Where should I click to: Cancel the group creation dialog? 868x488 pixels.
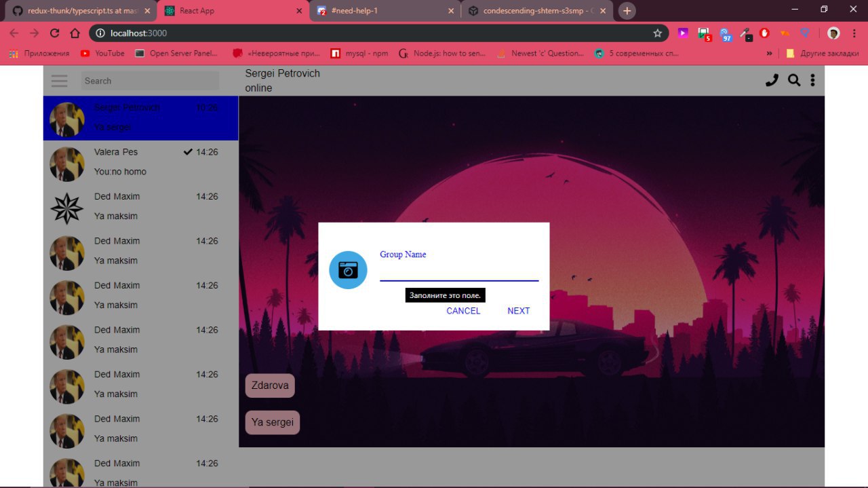[x=463, y=311]
